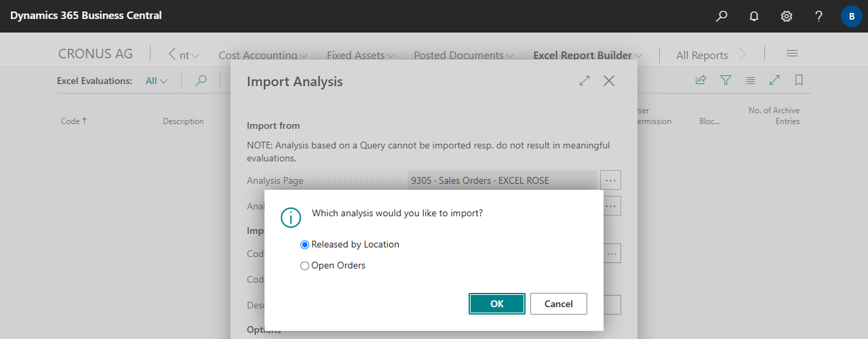Open the notifications bell
The image size is (868, 339).
pyautogui.click(x=754, y=16)
